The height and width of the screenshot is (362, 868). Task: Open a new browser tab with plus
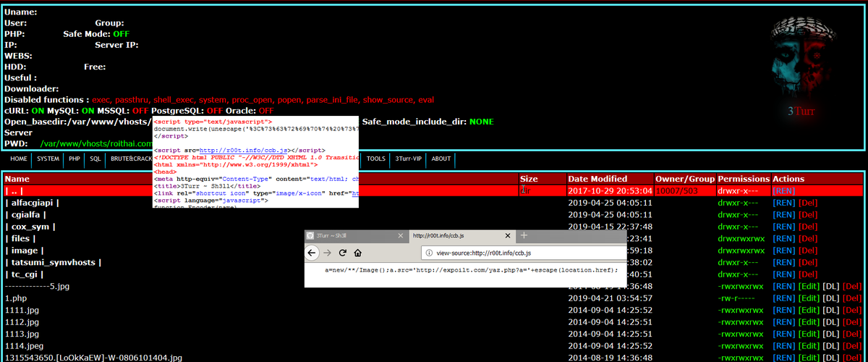[x=524, y=235]
